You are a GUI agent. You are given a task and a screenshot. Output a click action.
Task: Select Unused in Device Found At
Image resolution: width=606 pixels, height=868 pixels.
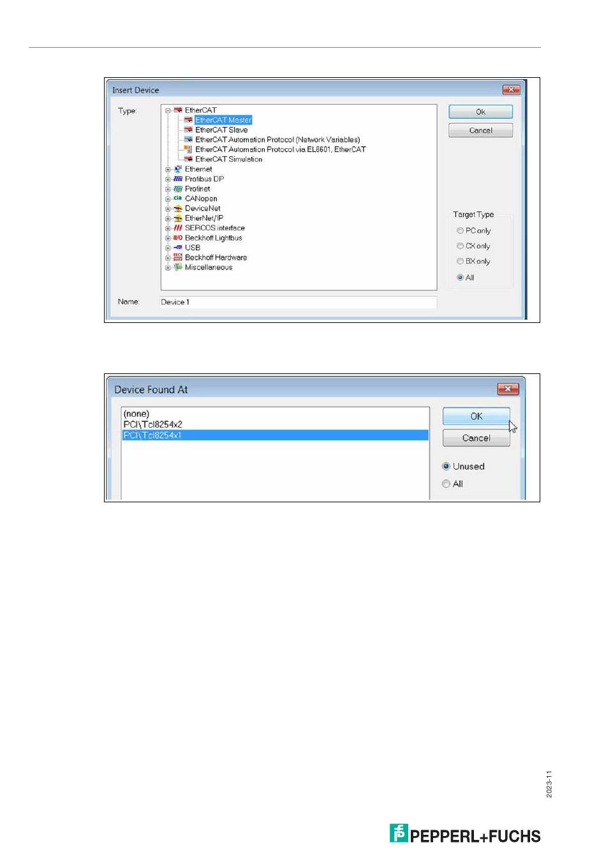point(447,467)
